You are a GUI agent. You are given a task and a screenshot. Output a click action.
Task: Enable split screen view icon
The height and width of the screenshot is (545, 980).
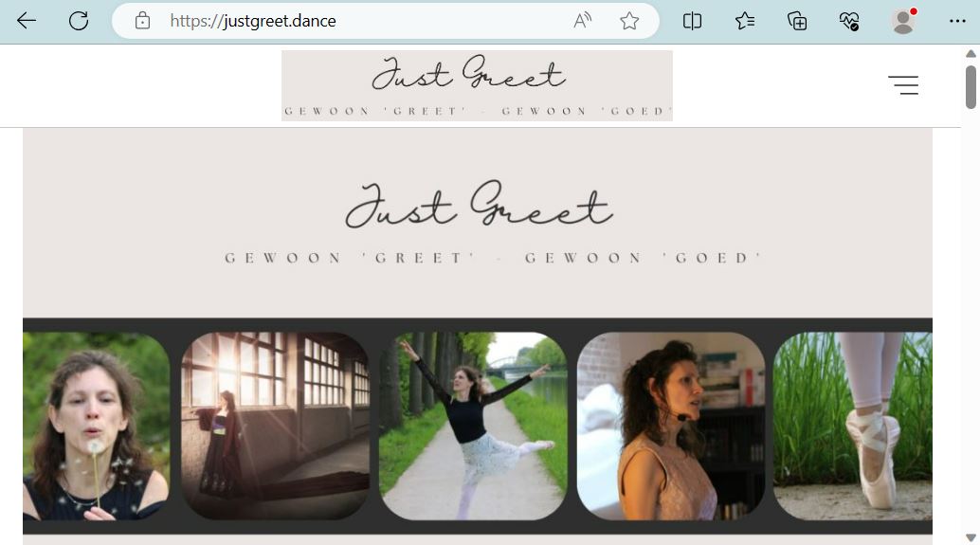point(693,21)
